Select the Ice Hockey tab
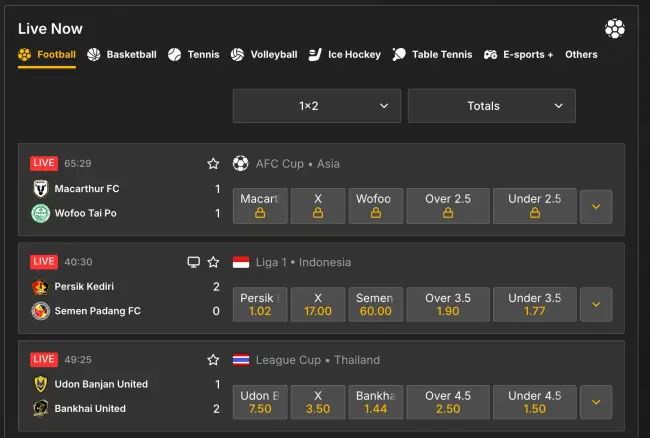Viewport: 650px width, 438px height. point(345,55)
